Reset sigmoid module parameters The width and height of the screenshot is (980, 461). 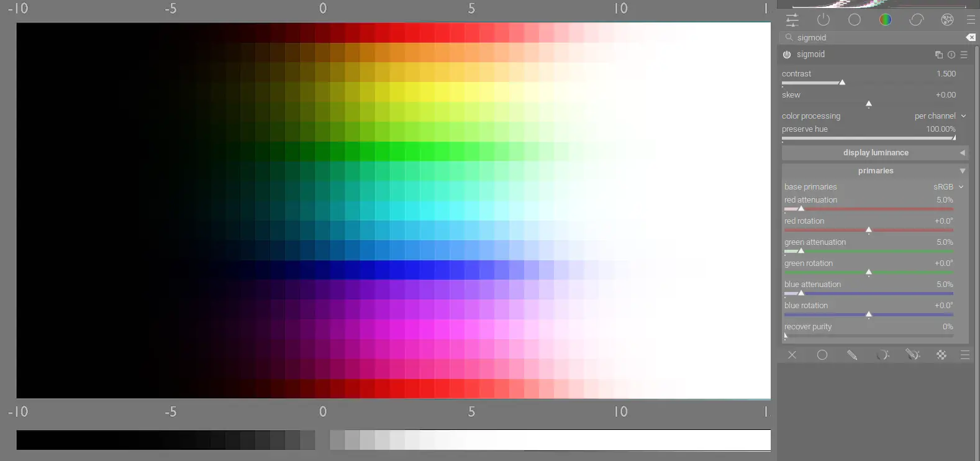tap(951, 55)
